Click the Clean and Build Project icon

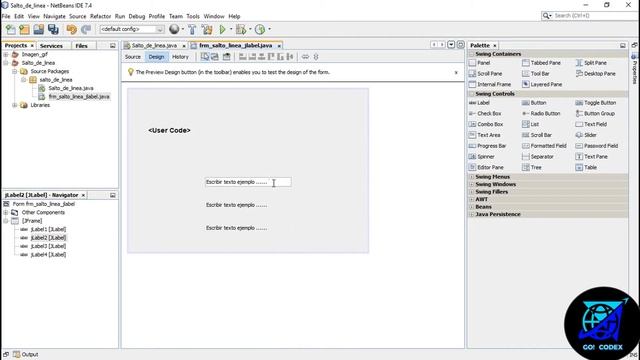tap(207, 29)
